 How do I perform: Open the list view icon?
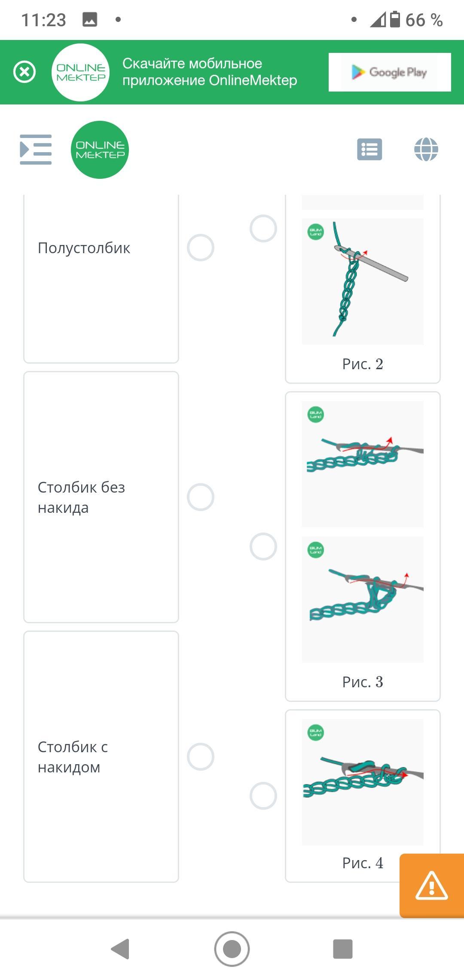coord(369,150)
